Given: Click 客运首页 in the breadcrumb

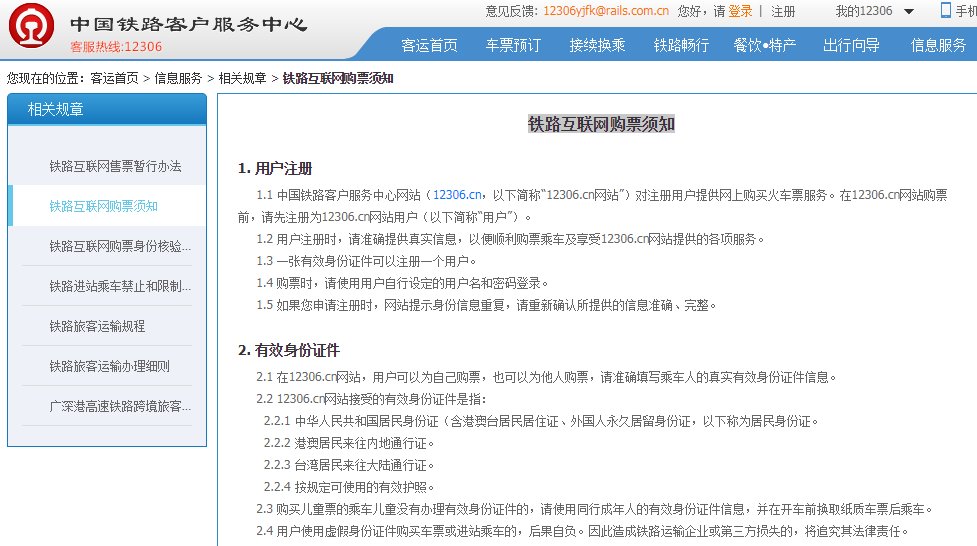Looking at the screenshot, I should (114, 78).
